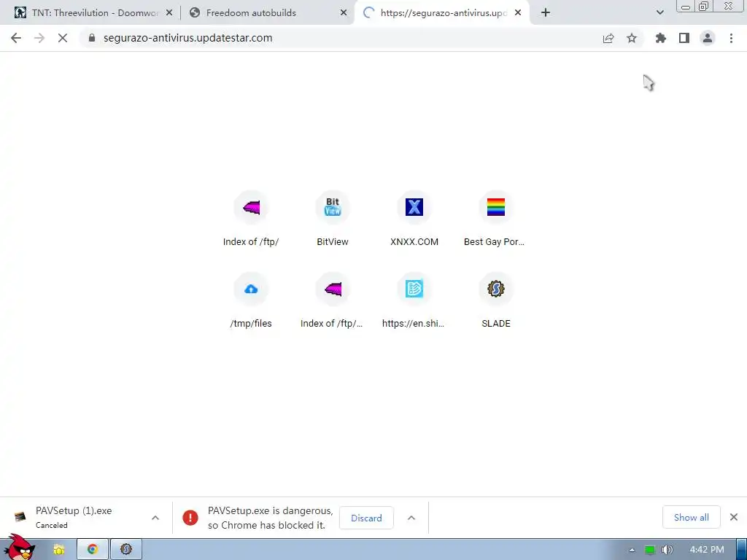Show all downloads
747x560 pixels.
[x=692, y=517]
